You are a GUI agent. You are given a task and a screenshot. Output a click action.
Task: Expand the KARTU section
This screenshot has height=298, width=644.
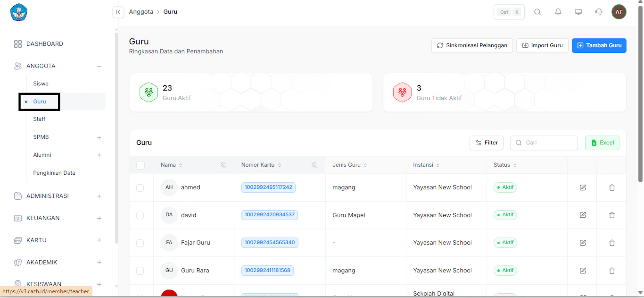(x=99, y=240)
